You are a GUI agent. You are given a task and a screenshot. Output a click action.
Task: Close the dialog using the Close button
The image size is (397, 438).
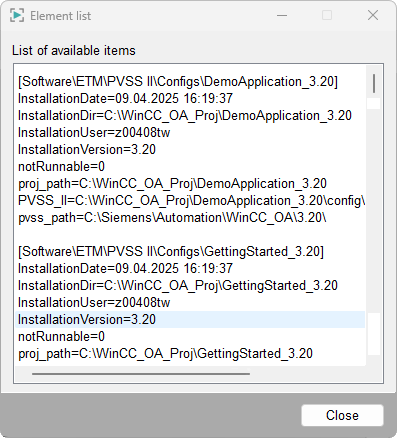point(342,415)
